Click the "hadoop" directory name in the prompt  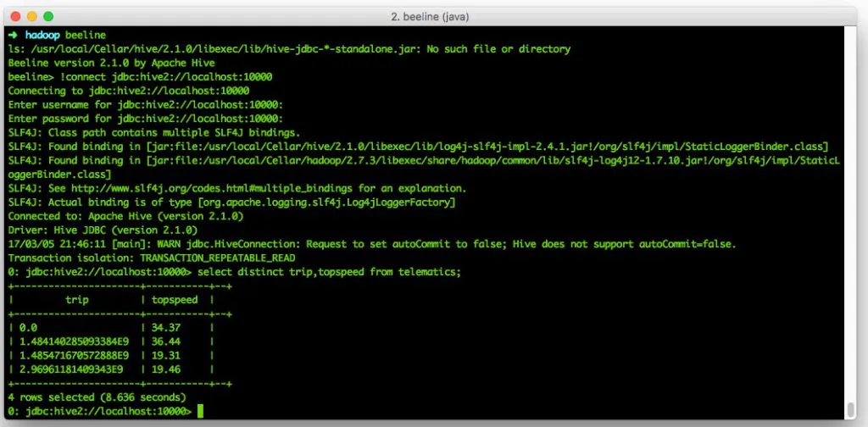pos(42,36)
